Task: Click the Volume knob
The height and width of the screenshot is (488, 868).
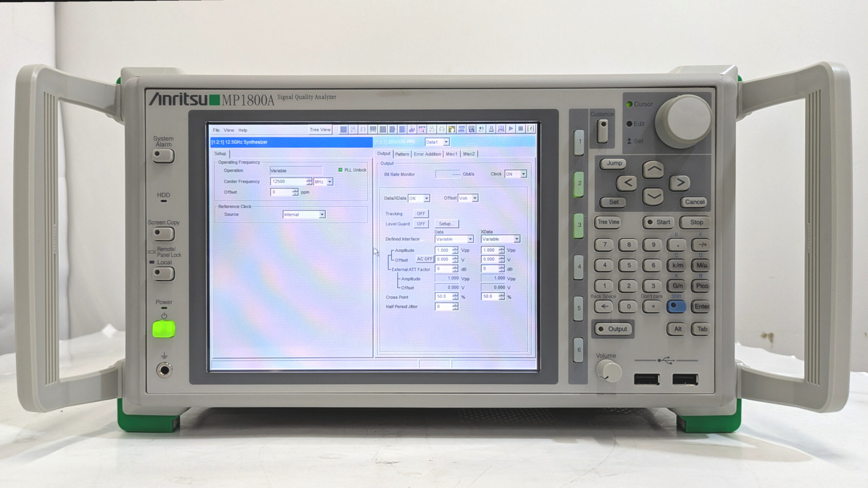Action: point(609,371)
